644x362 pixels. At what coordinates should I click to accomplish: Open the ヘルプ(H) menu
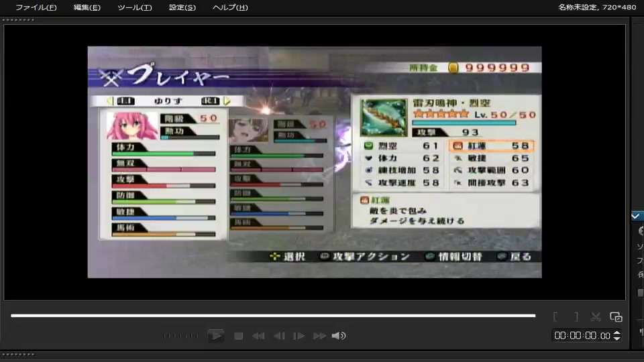pyautogui.click(x=230, y=7)
